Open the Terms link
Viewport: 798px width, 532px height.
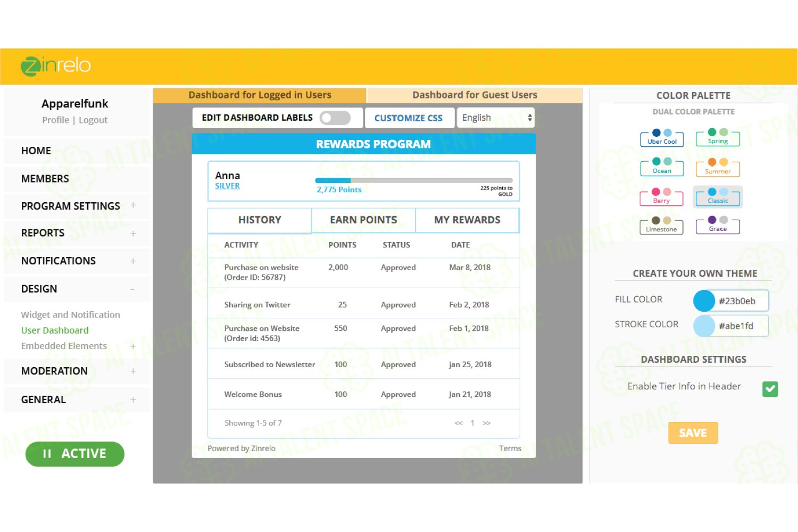click(510, 449)
